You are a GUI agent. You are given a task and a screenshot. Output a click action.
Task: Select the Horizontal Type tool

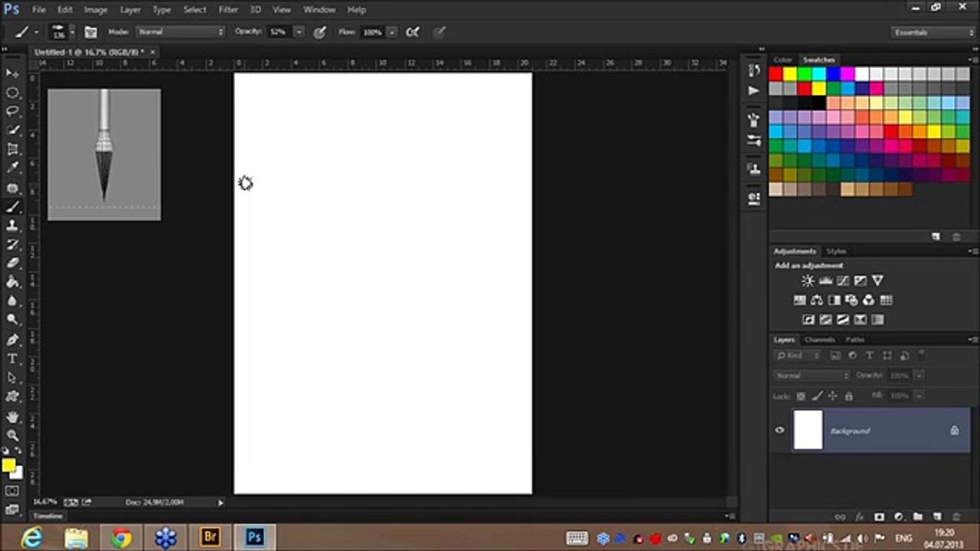(x=12, y=359)
